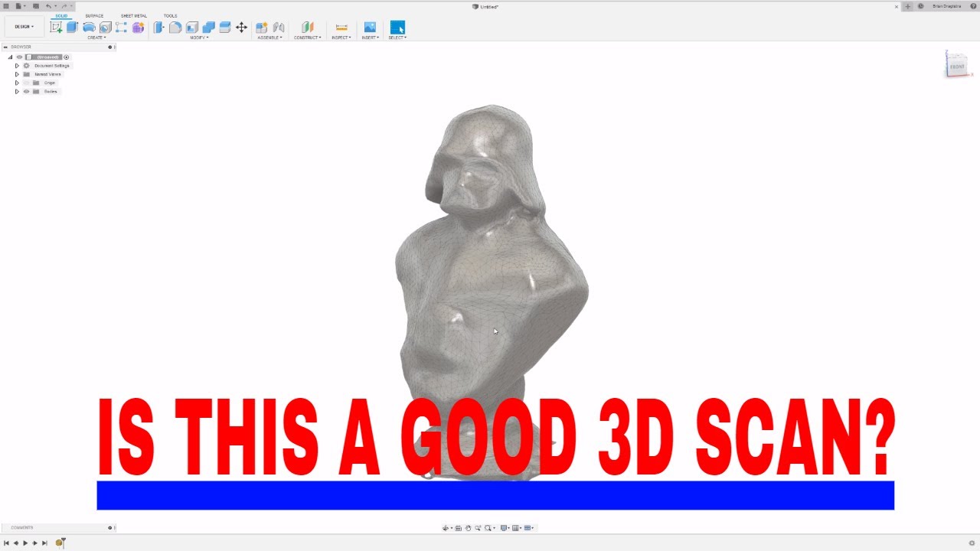Select the Revolve tool

[89, 28]
